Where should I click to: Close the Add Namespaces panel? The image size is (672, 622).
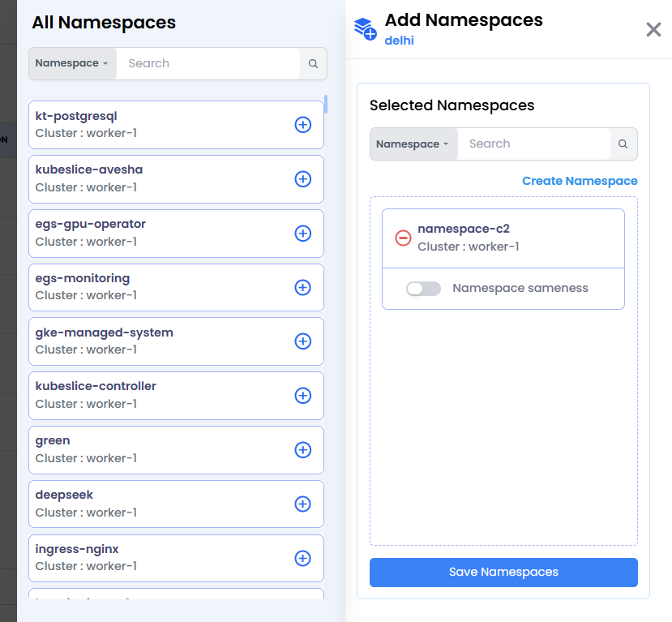pyautogui.click(x=653, y=29)
